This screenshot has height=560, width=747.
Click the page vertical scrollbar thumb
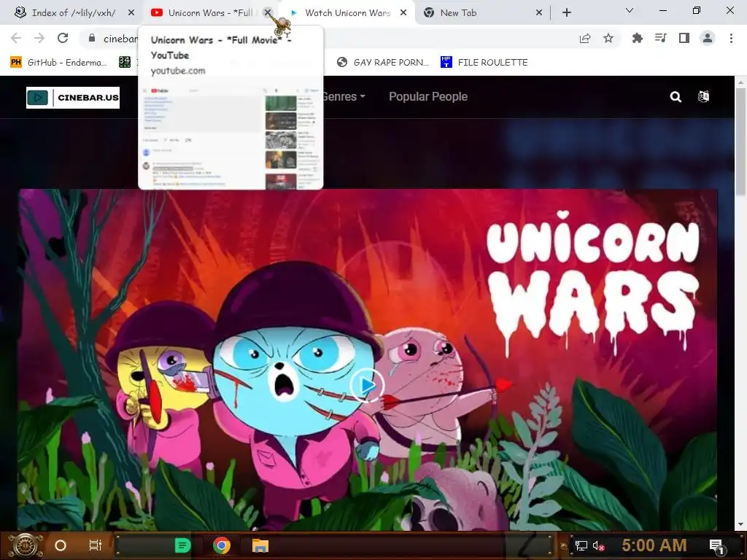click(x=740, y=142)
